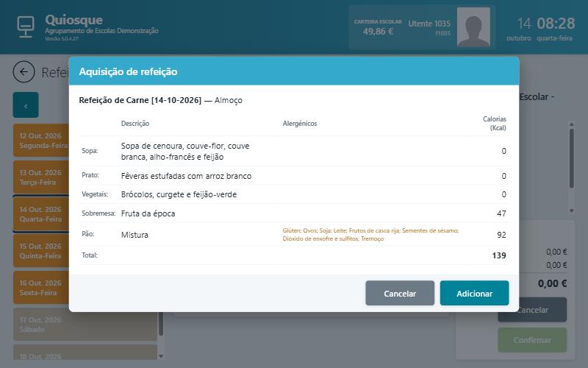This screenshot has height=368, width=588.
Task: Click the Sopa de cenoura description
Action: pos(185,151)
